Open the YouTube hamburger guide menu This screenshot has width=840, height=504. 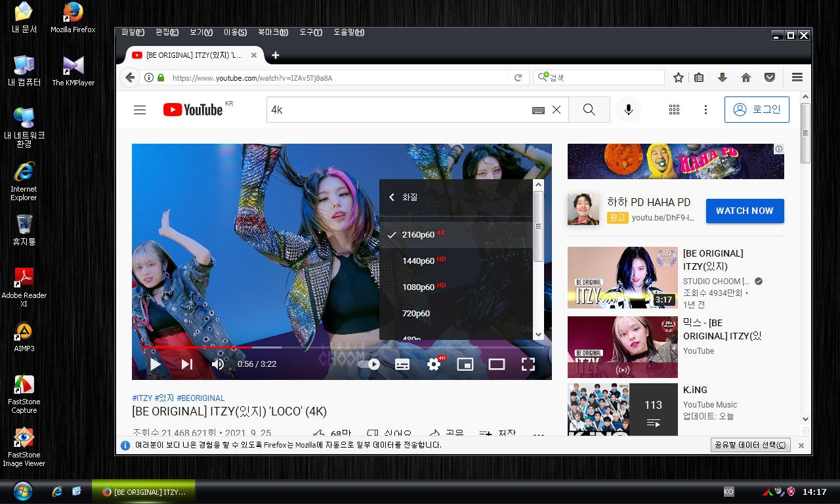click(x=139, y=110)
